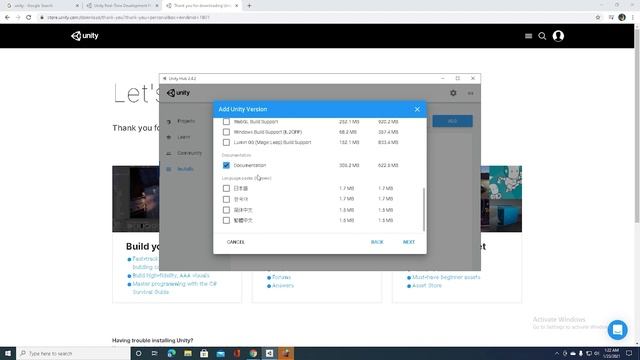640x360 pixels.
Task: Open Task View on the taskbar
Action: coord(155,353)
